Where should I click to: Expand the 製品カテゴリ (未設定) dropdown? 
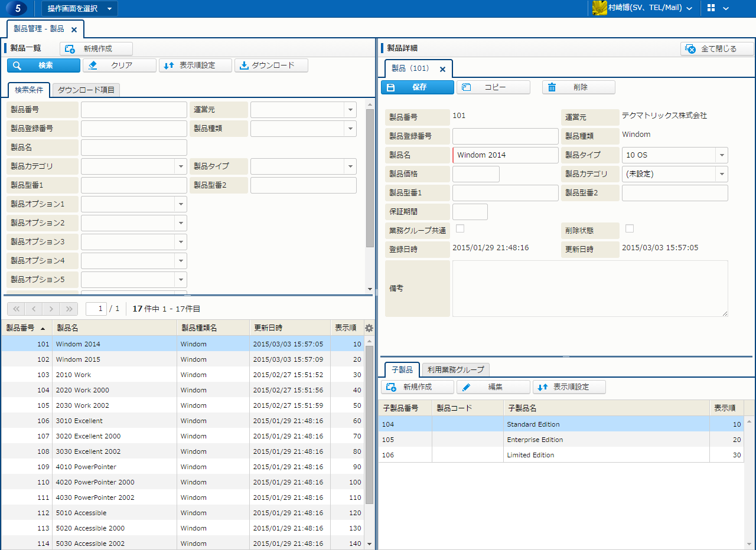[721, 174]
